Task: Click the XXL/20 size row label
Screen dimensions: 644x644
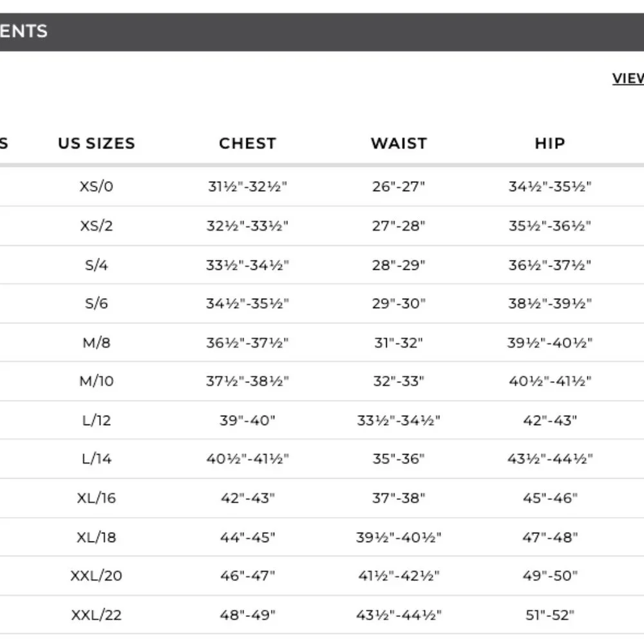Action: coord(97,576)
